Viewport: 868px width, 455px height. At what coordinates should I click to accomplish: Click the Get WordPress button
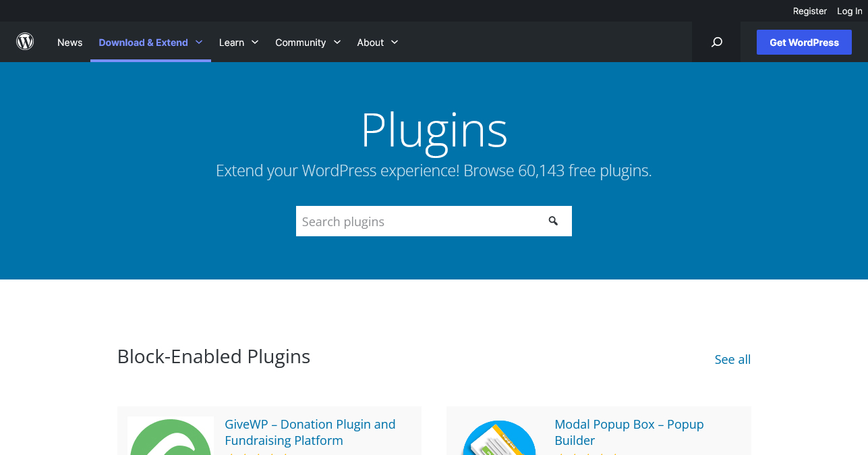point(804,42)
